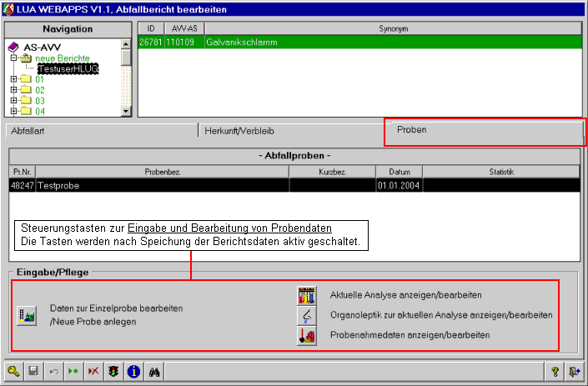This screenshot has width=588, height=386.
Task: Click the yellow question mark help icon
Action: [x=554, y=373]
